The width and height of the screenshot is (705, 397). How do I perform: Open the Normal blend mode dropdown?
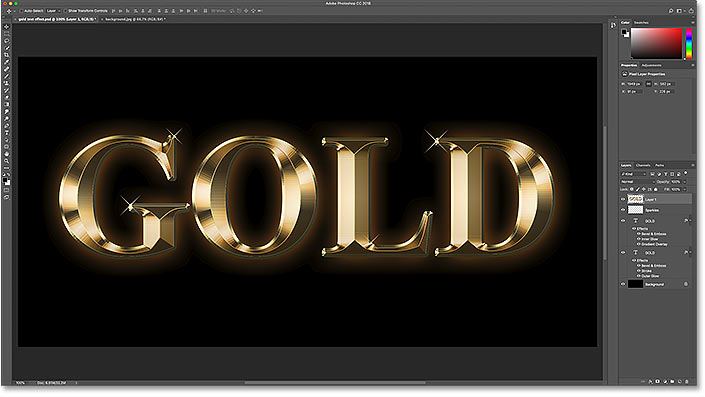[x=638, y=182]
